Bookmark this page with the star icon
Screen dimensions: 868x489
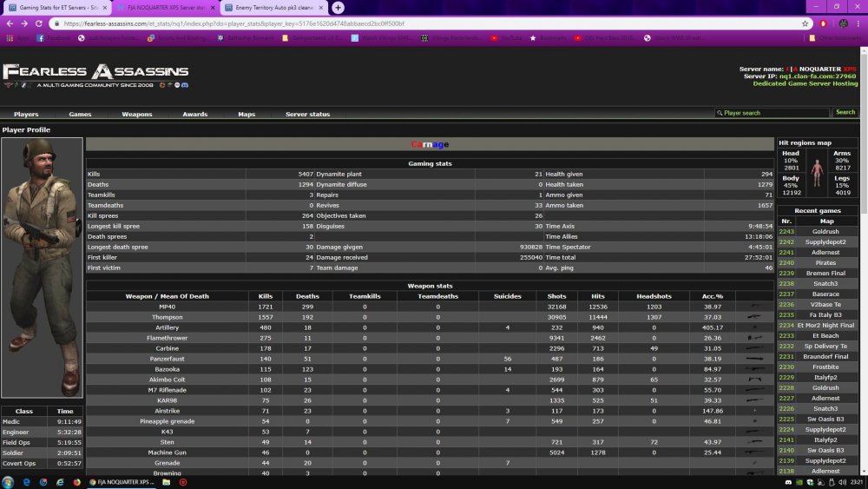pos(805,23)
